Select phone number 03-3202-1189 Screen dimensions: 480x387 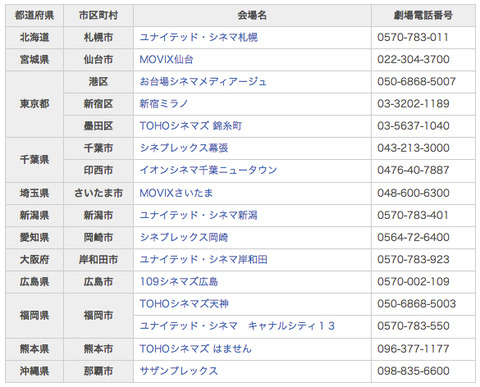pyautogui.click(x=413, y=104)
